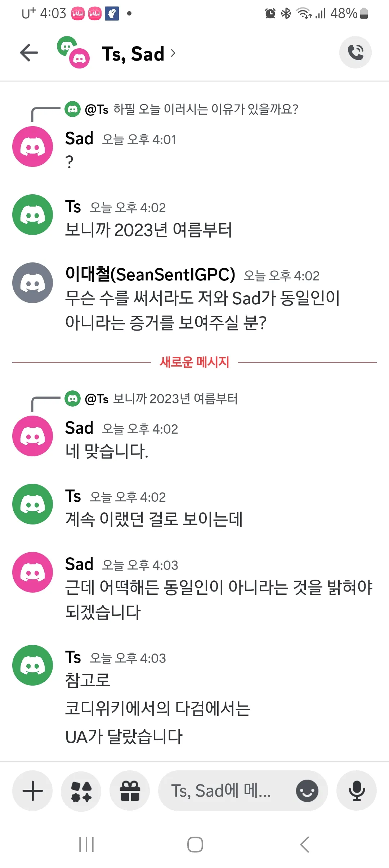Tap the battery indicator showing 48%
Screen dimensions: 389x868
point(346,13)
